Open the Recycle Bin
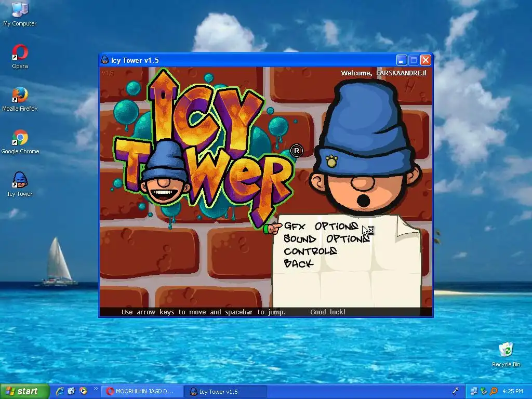Image resolution: width=532 pixels, height=399 pixels. tap(506, 355)
